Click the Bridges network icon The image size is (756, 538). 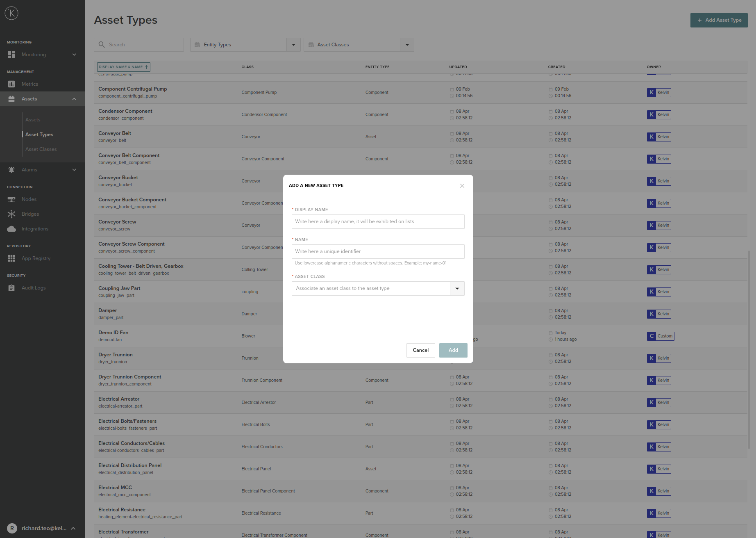(x=11, y=214)
